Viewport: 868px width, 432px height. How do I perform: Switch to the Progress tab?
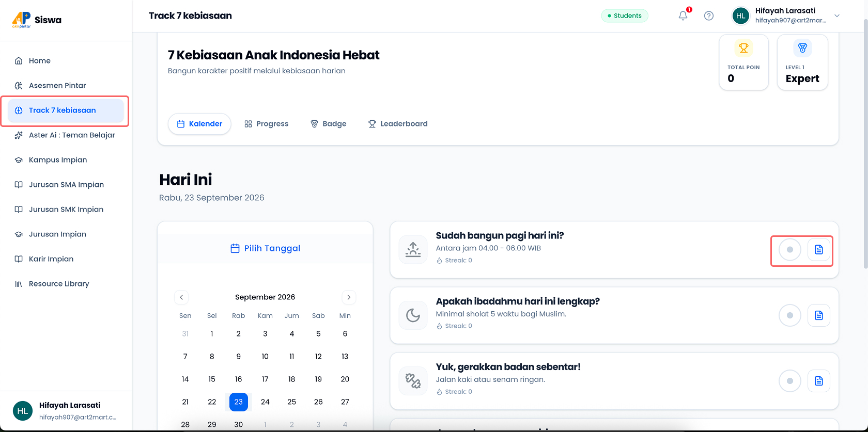coord(267,124)
